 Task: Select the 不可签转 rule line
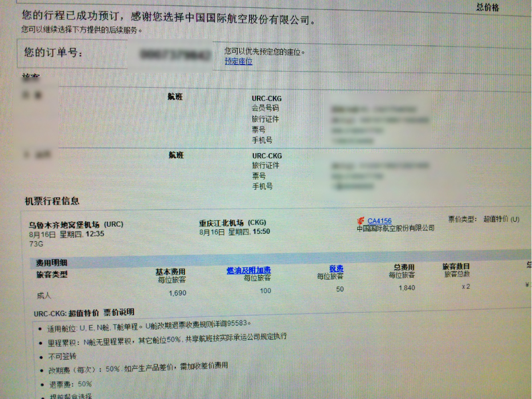(x=63, y=356)
